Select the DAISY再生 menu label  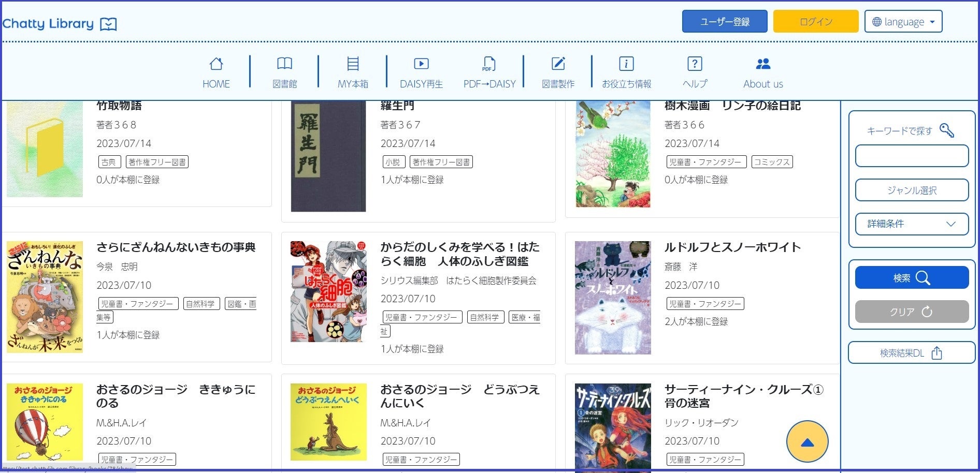pos(421,84)
